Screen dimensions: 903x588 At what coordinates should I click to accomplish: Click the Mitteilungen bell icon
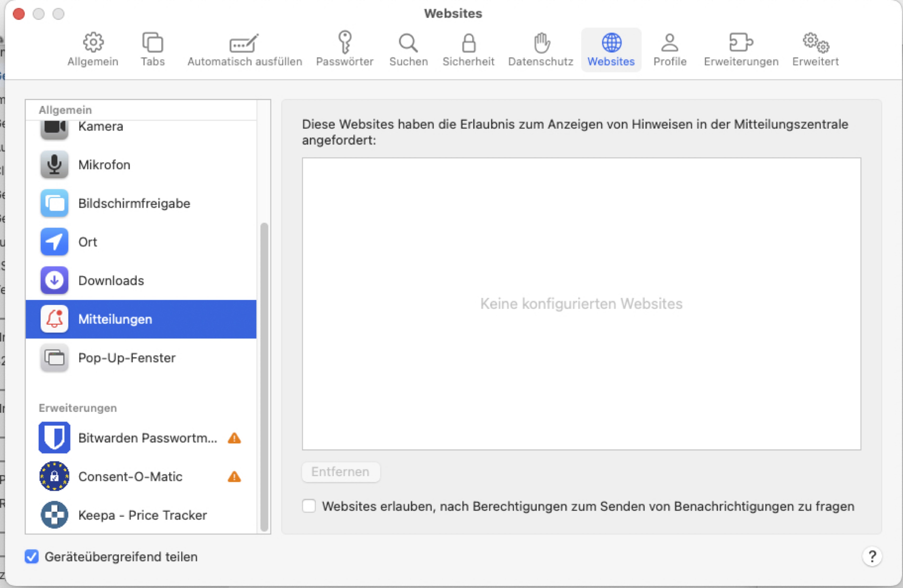54,319
